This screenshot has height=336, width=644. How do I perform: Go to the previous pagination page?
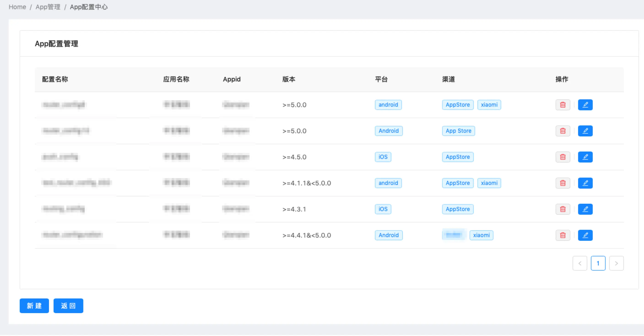click(x=579, y=263)
